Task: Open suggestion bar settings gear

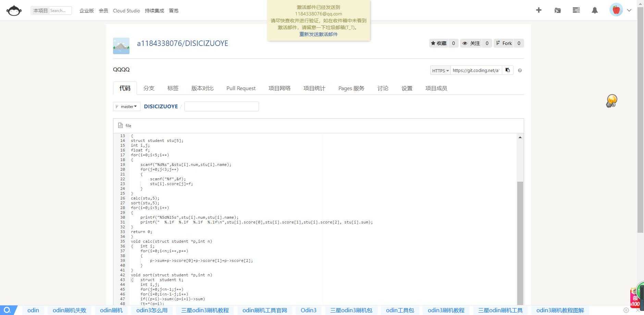Action: click(x=626, y=310)
